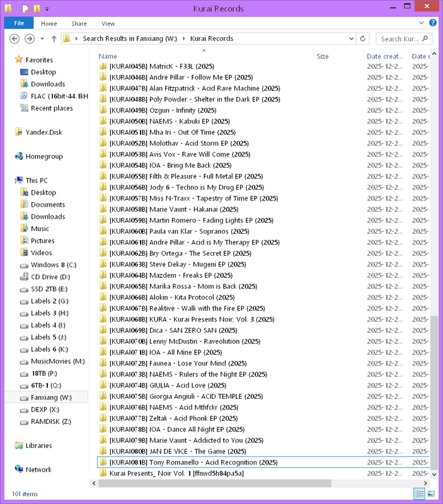Select Windows 8 (C:) drive
The image size is (443, 504).
click(54, 265)
